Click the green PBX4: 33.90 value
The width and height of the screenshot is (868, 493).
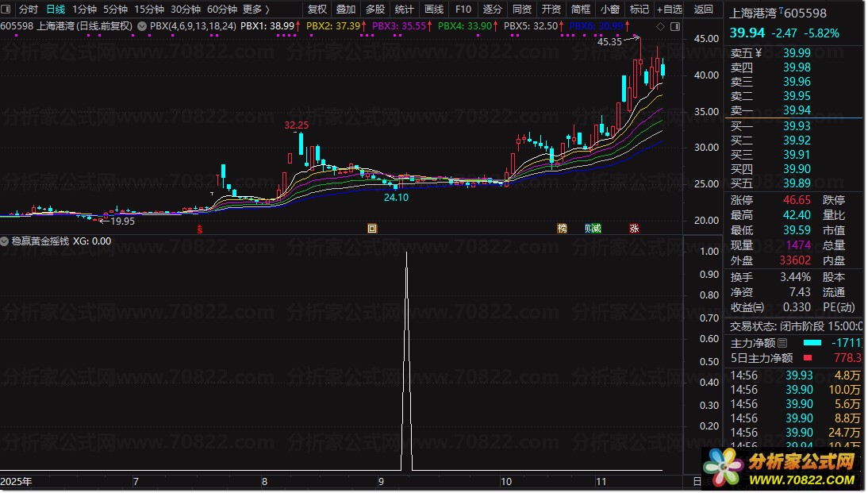[x=465, y=26]
